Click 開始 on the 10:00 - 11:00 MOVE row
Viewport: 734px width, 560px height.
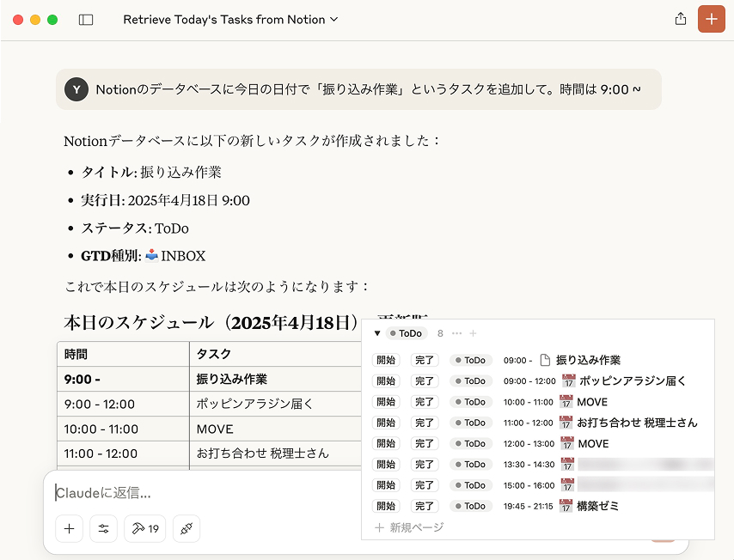click(x=386, y=402)
